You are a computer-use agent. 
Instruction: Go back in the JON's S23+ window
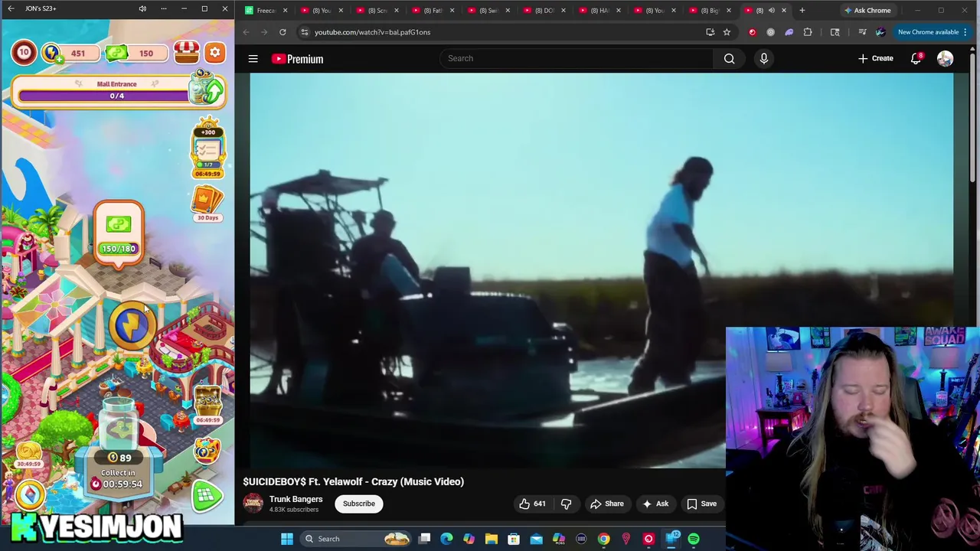(11, 8)
